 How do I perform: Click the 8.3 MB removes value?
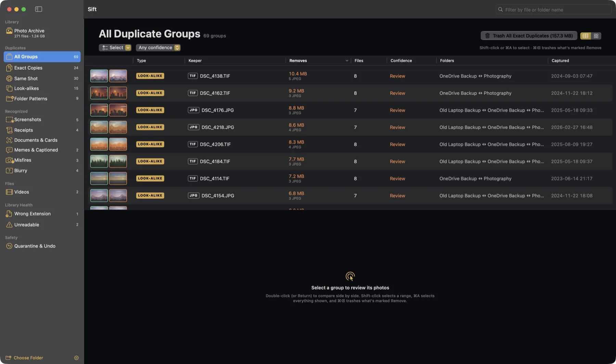coord(296,142)
